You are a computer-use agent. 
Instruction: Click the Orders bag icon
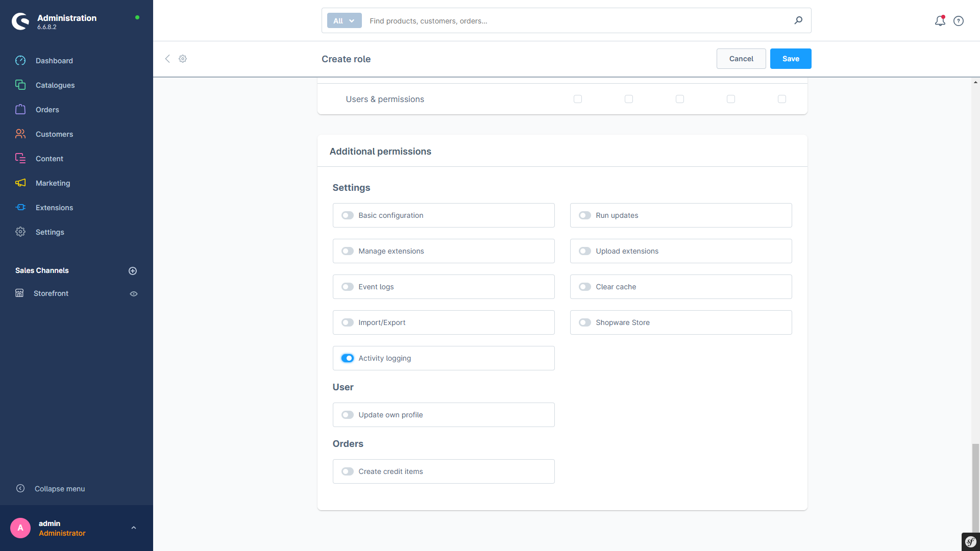[x=20, y=110]
